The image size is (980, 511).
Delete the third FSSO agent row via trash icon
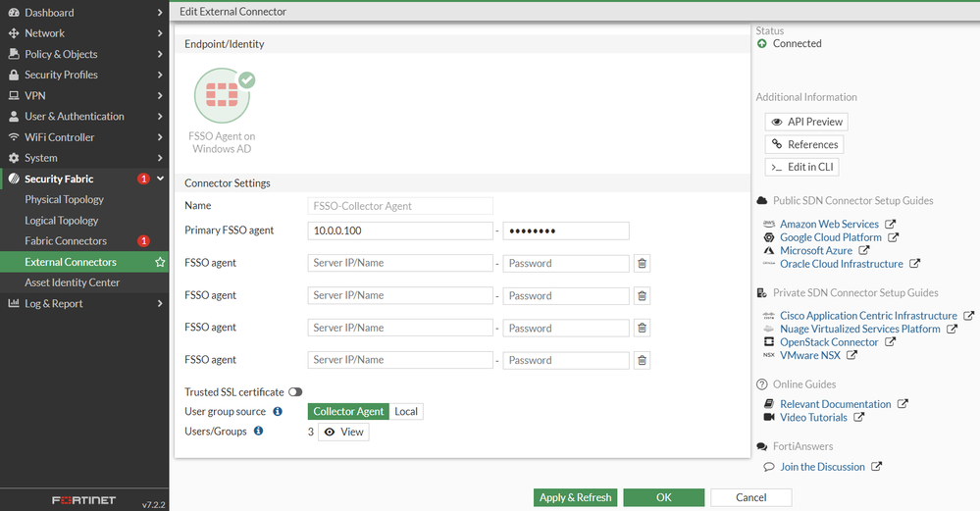point(642,328)
